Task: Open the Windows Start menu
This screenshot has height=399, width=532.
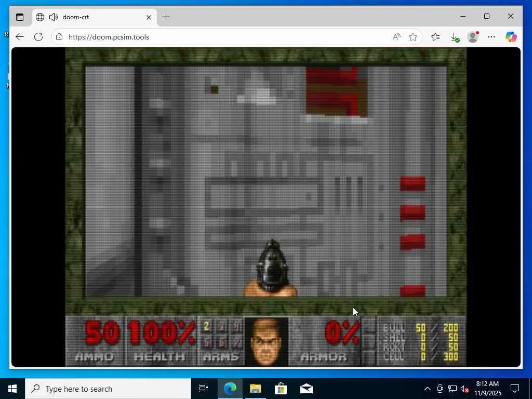Action: (12, 389)
